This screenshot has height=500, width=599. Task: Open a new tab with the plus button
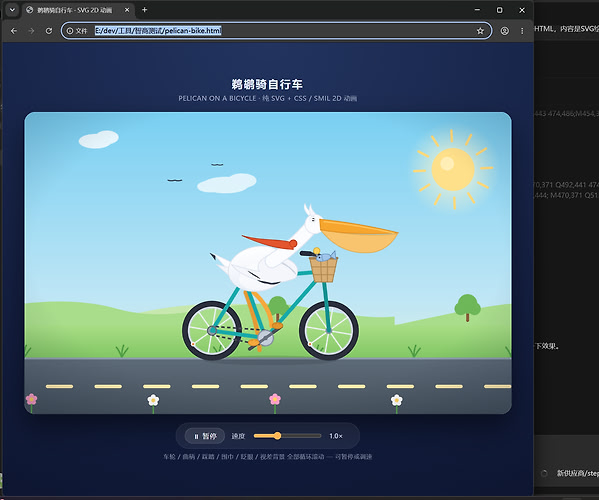pyautogui.click(x=144, y=10)
